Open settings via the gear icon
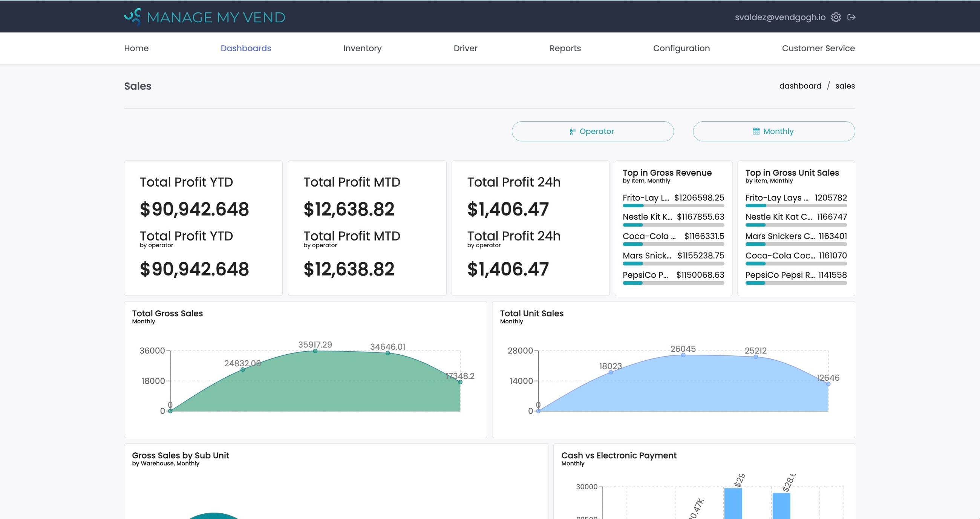The width and height of the screenshot is (980, 519). [x=836, y=17]
